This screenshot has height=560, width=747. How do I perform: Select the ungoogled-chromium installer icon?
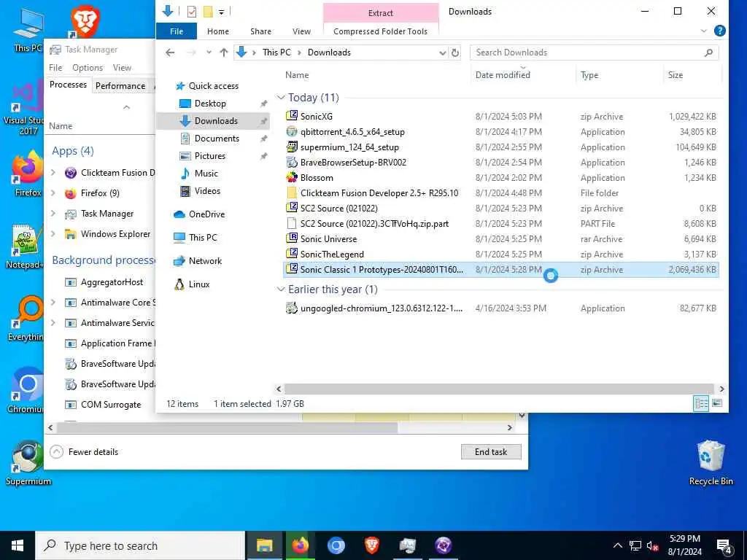(x=292, y=308)
